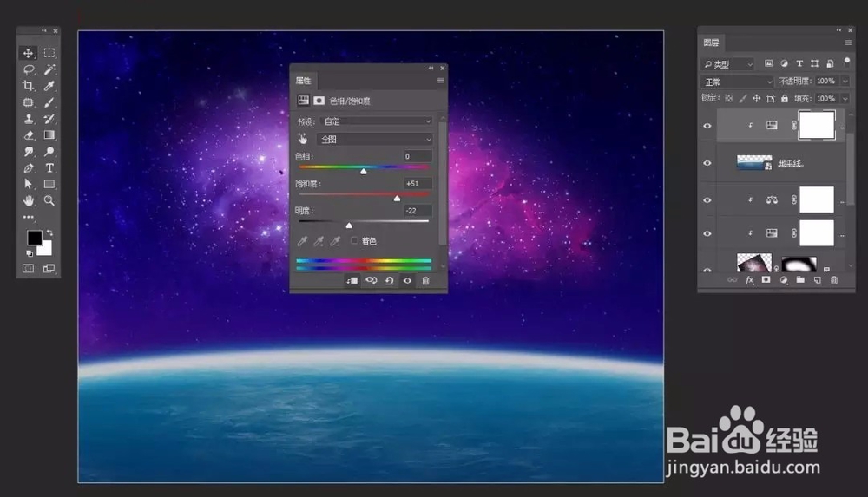Select the Zoom tool
Screen dimensions: 868x497
tap(49, 200)
